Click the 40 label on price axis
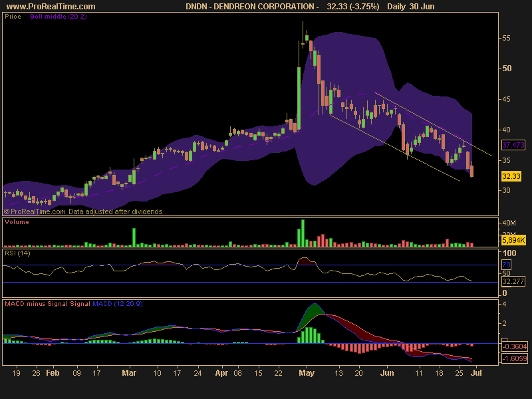Screen dimensions: 532x399 (x=506, y=130)
